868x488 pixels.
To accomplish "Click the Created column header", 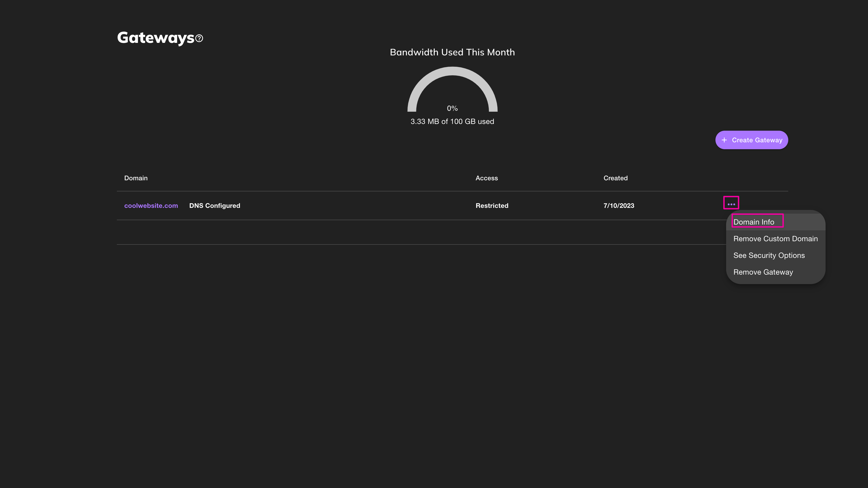I will (x=615, y=178).
